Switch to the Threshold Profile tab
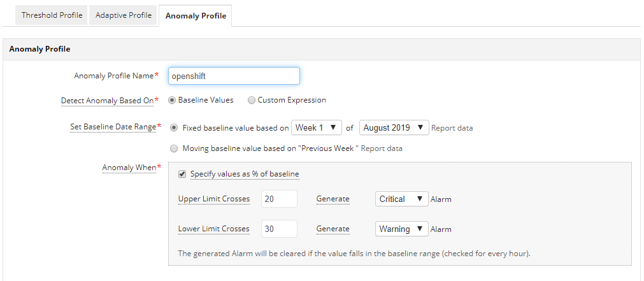 pos(52,15)
